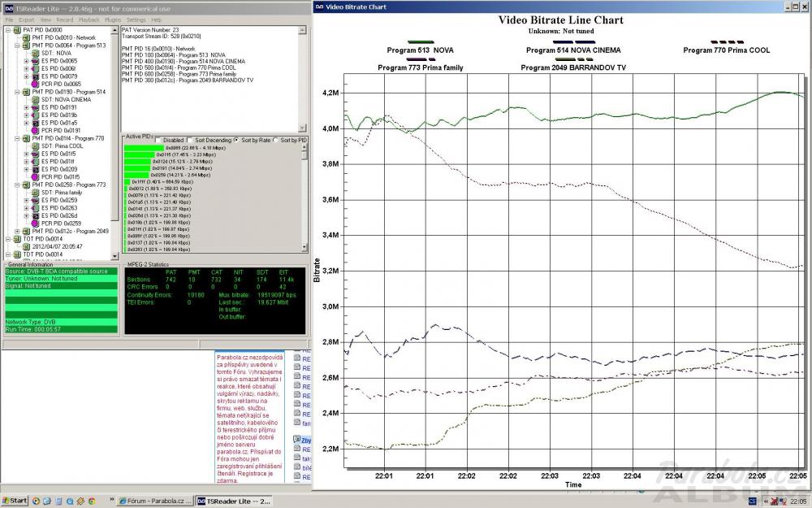The image size is (812, 508).
Task: Open the Plugins menu
Action: point(112,19)
